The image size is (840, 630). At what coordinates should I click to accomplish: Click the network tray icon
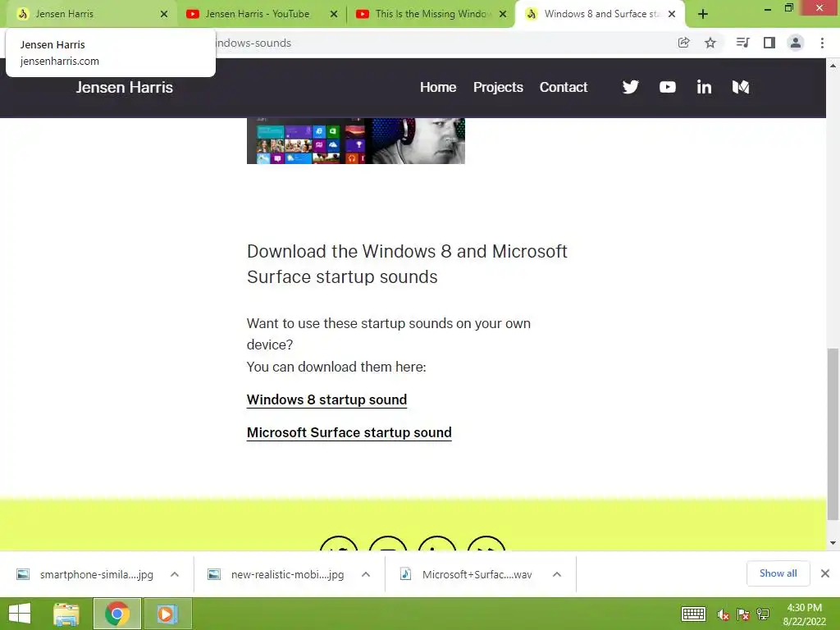(764, 614)
